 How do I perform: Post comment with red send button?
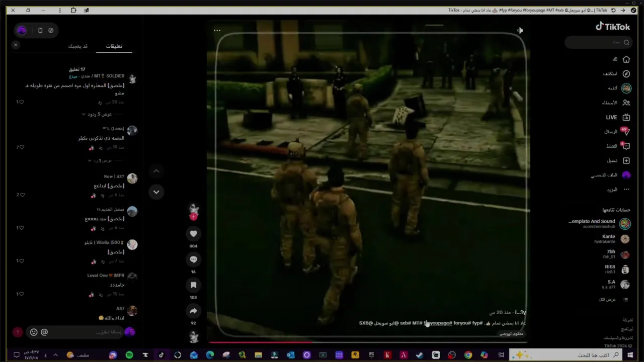pyautogui.click(x=18, y=332)
